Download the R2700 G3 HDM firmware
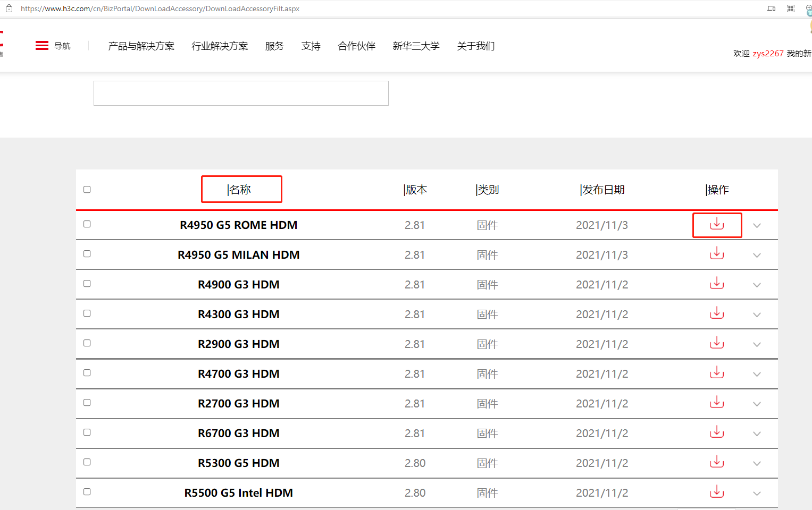 pyautogui.click(x=717, y=402)
